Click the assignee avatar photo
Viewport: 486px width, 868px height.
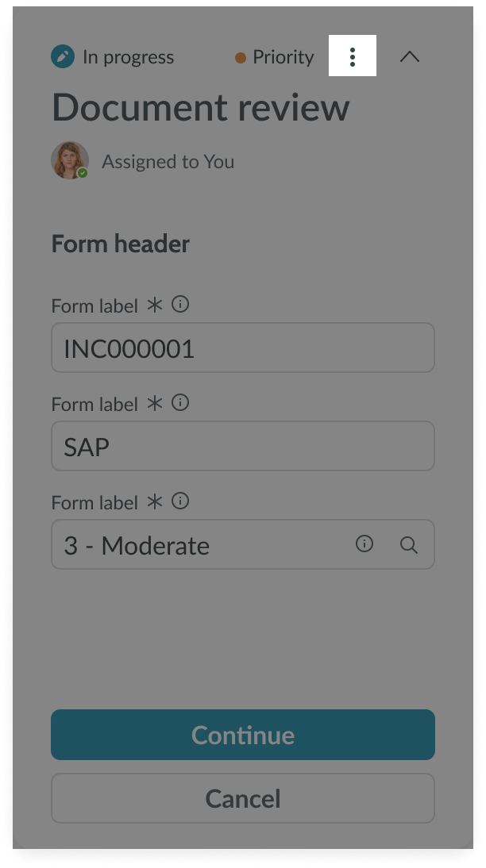pyautogui.click(x=69, y=160)
